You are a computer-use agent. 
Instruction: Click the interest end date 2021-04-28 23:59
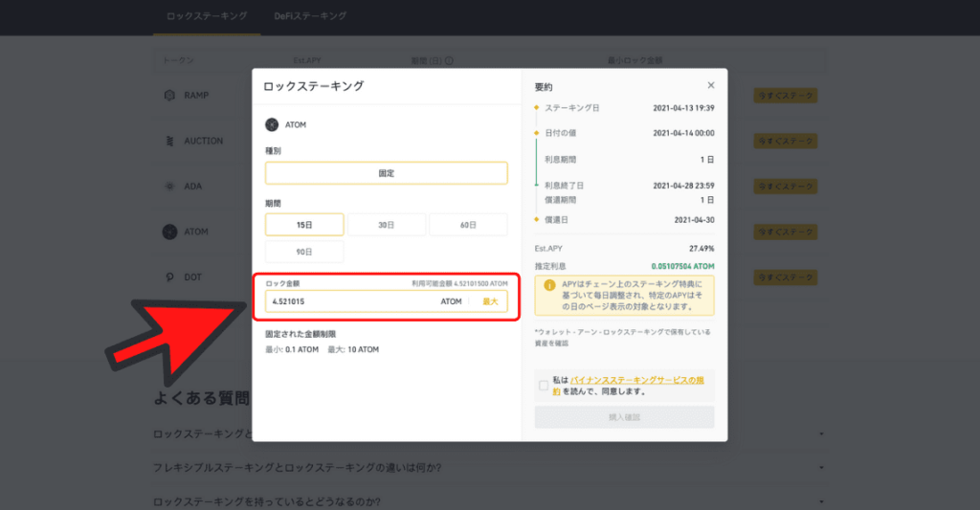[x=683, y=185]
